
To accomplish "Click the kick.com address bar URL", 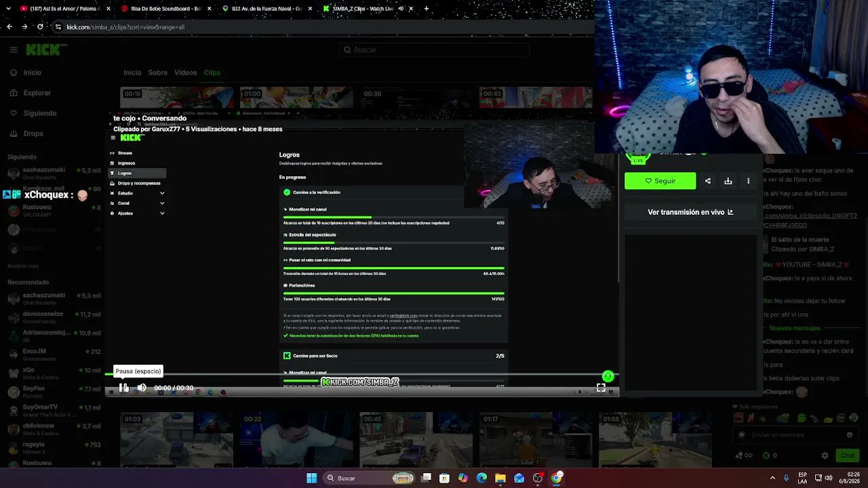I will pos(125,27).
